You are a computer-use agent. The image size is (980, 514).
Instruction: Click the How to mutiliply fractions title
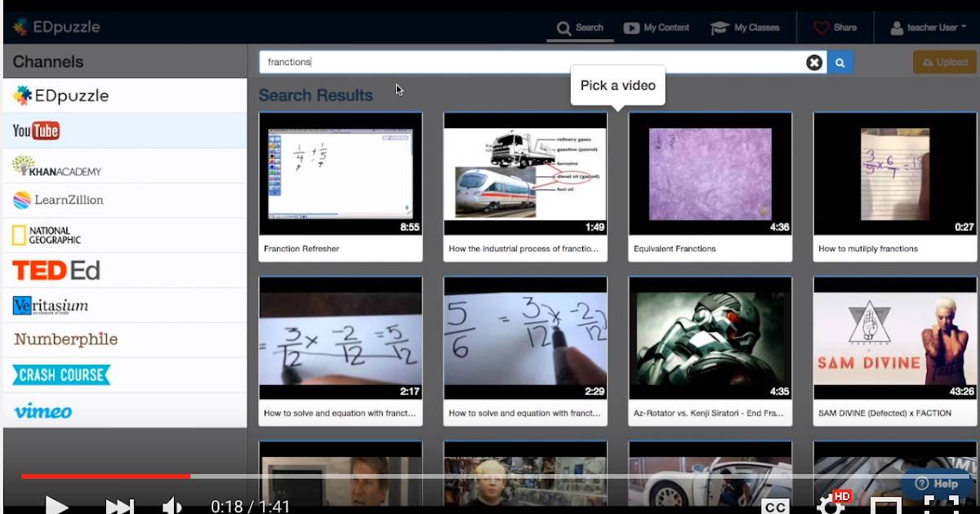point(868,249)
